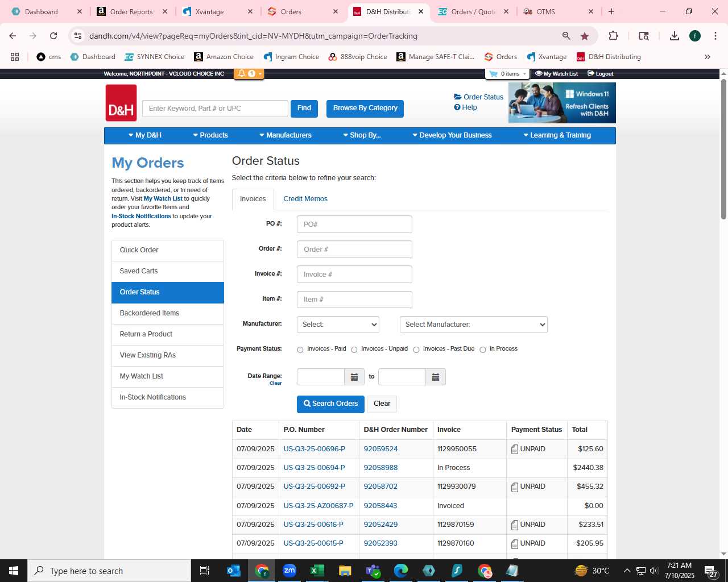Image resolution: width=728 pixels, height=582 pixels.
Task: Open calendar picker for end date
Action: pos(436,377)
